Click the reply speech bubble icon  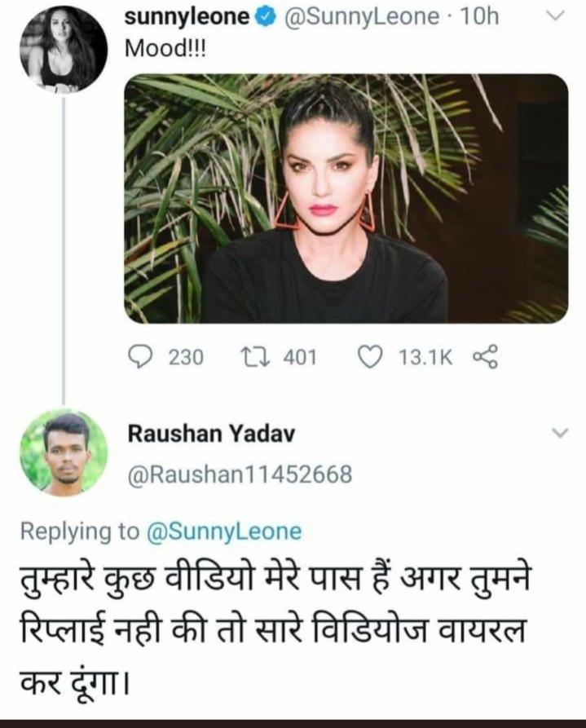point(143,357)
